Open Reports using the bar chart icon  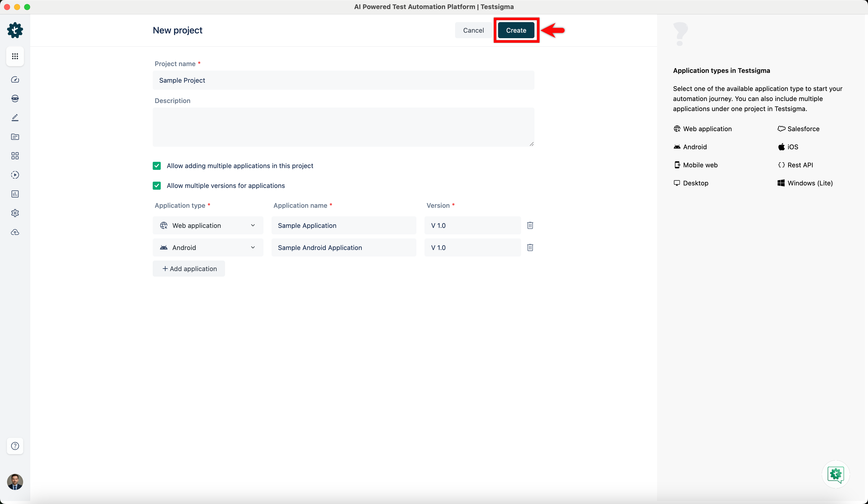point(15,194)
